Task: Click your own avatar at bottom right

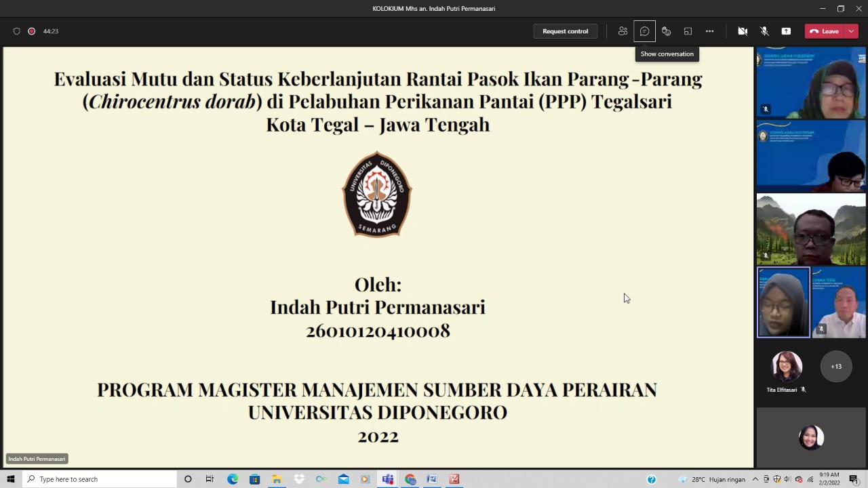Action: [x=811, y=438]
